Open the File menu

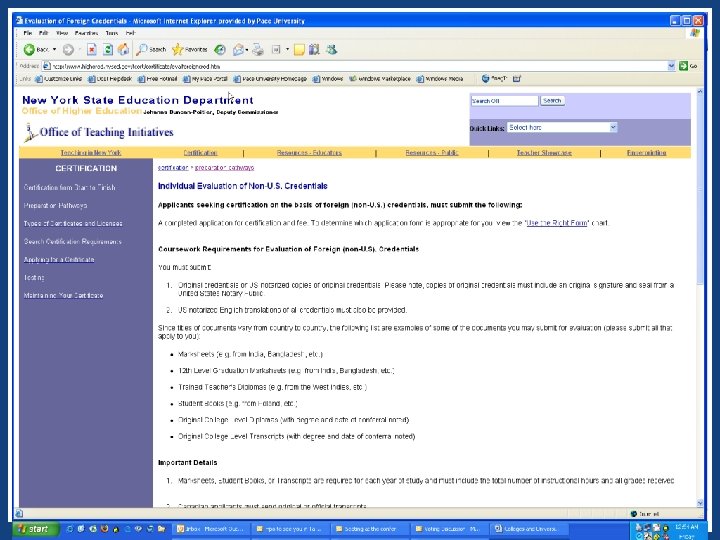click(x=28, y=33)
